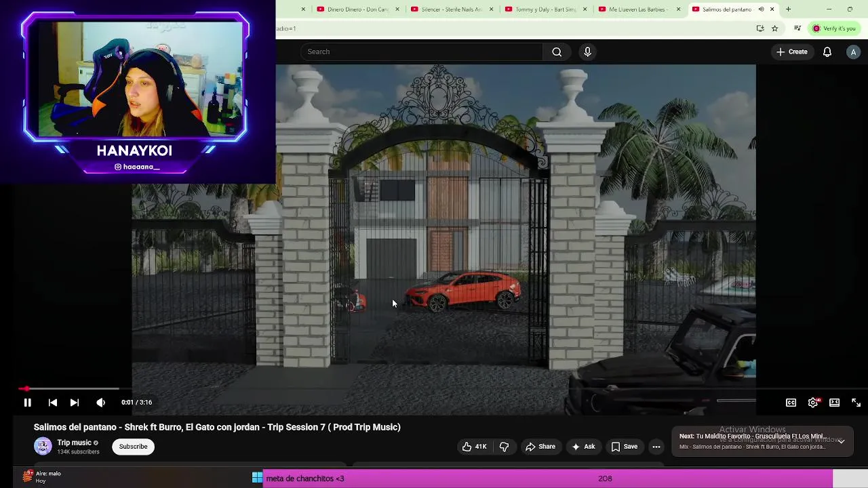Open the account avatar menu

[x=853, y=52]
